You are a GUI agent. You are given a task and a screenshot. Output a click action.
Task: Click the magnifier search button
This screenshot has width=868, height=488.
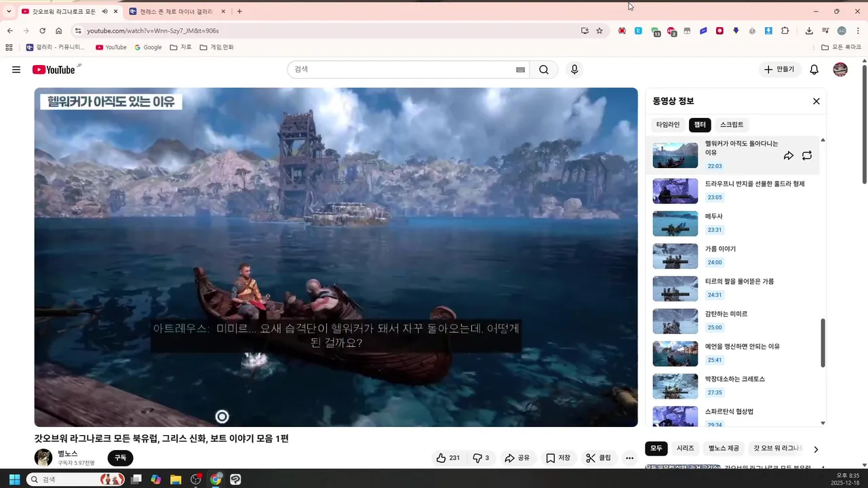coord(544,70)
